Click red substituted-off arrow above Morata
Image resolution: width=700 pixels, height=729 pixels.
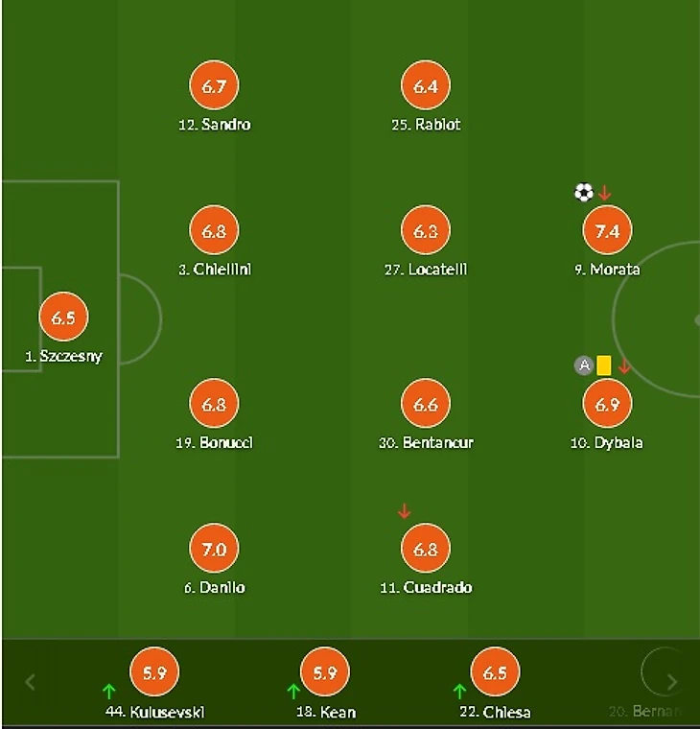[x=604, y=193]
